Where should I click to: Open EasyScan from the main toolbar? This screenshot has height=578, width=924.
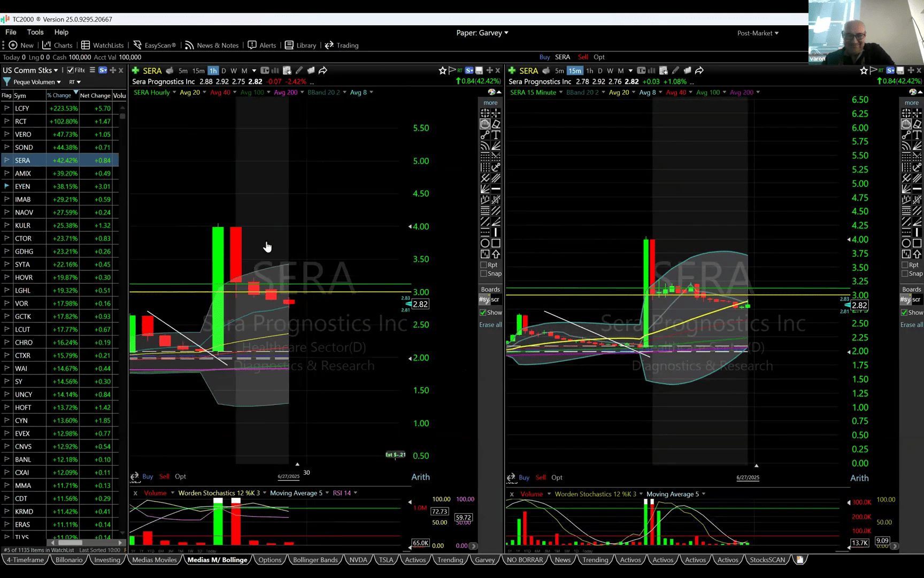click(x=155, y=45)
